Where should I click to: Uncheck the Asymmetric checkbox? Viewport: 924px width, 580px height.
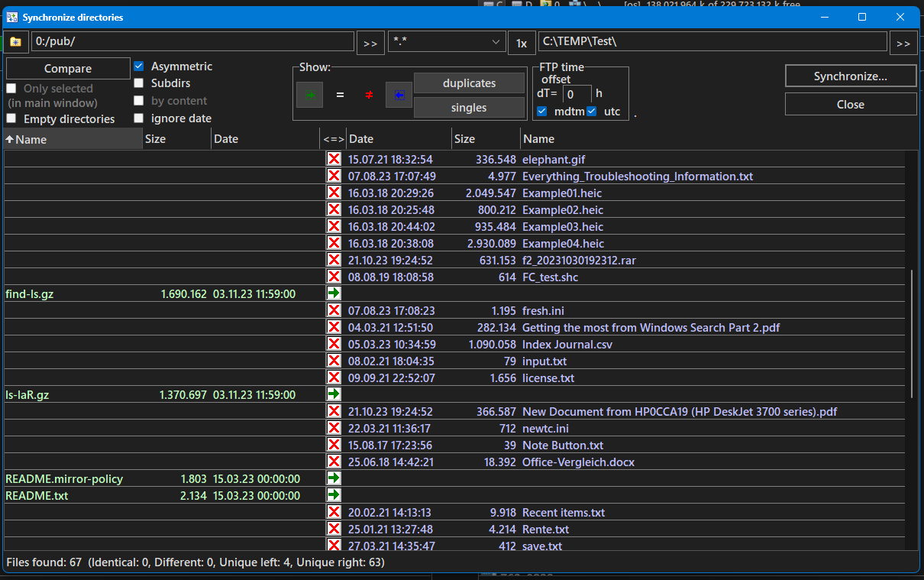tap(139, 66)
